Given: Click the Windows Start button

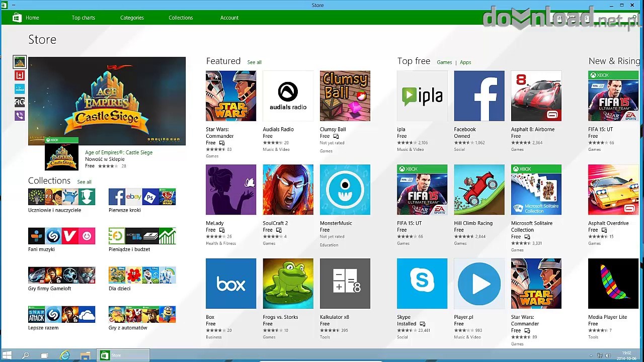Looking at the screenshot, I should [7, 355].
